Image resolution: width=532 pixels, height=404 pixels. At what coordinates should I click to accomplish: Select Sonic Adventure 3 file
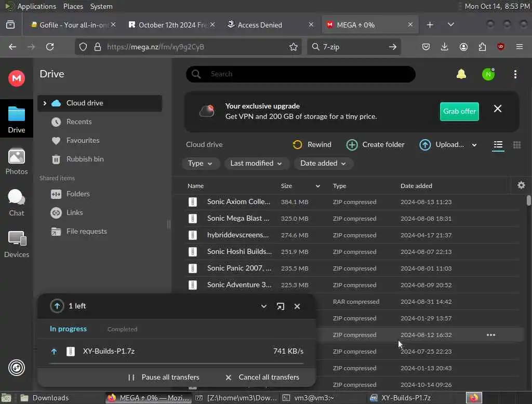(352, 285)
